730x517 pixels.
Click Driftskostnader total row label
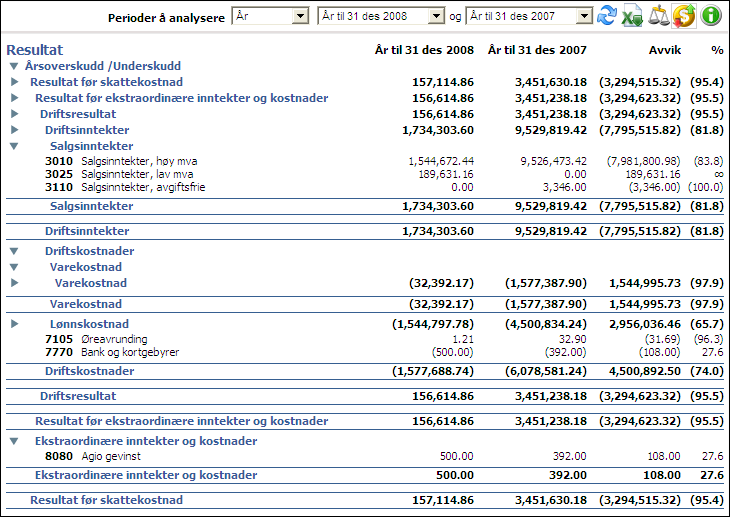click(x=89, y=371)
